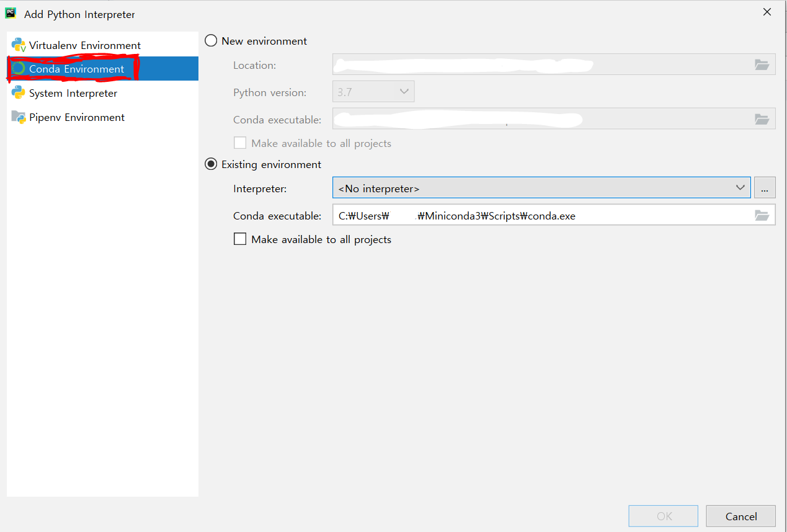Click the Cancel button
This screenshot has width=787, height=532.
[741, 516]
